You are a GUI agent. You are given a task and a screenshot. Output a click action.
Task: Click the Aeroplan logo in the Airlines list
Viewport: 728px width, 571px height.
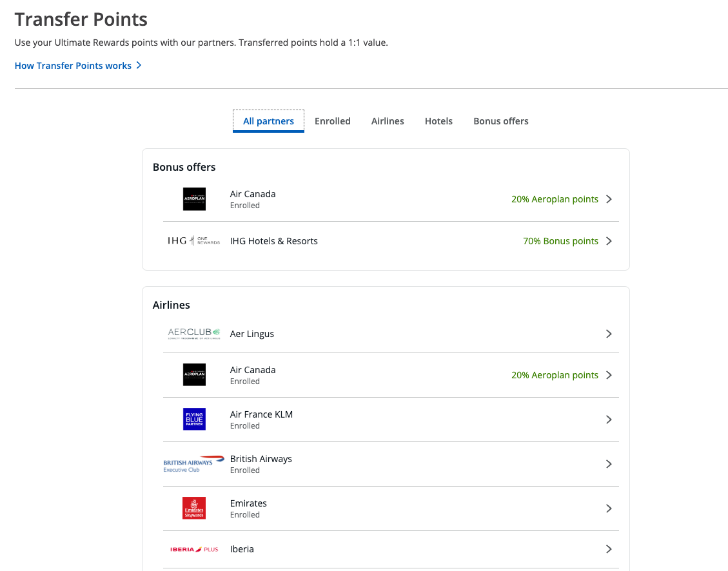pyautogui.click(x=194, y=374)
